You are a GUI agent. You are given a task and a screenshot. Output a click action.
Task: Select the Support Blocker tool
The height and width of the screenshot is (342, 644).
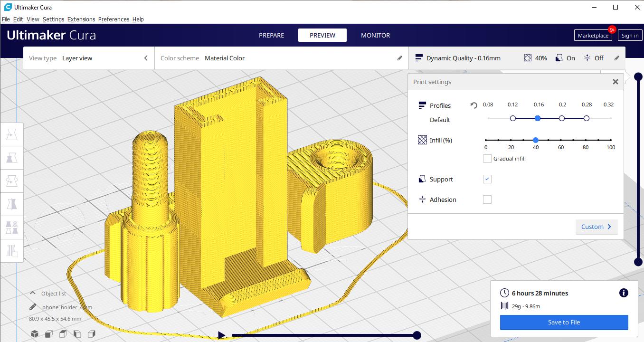[11, 250]
